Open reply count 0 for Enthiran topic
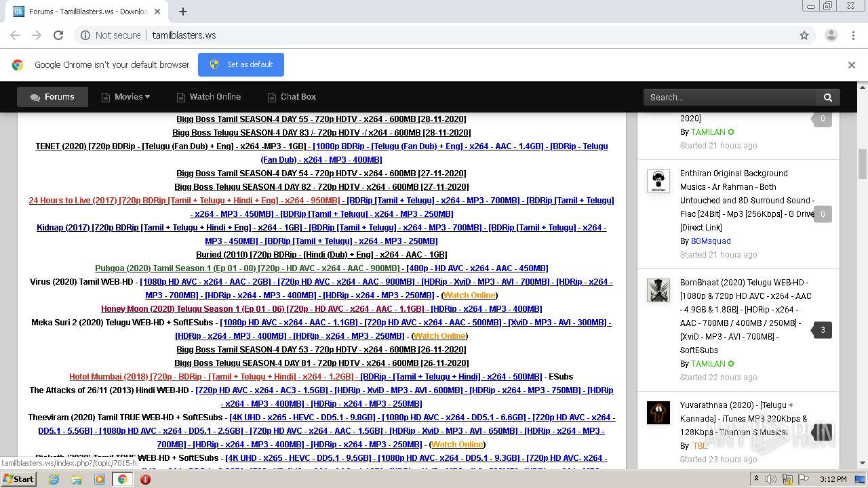 point(823,214)
